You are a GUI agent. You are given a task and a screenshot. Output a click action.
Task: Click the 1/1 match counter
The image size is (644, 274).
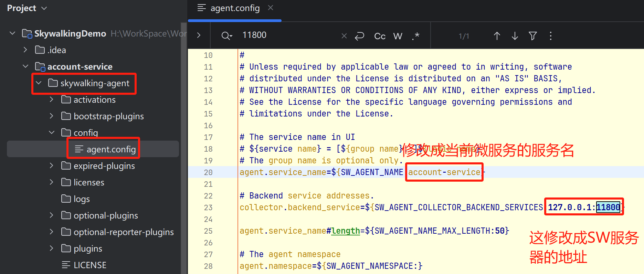tap(464, 36)
